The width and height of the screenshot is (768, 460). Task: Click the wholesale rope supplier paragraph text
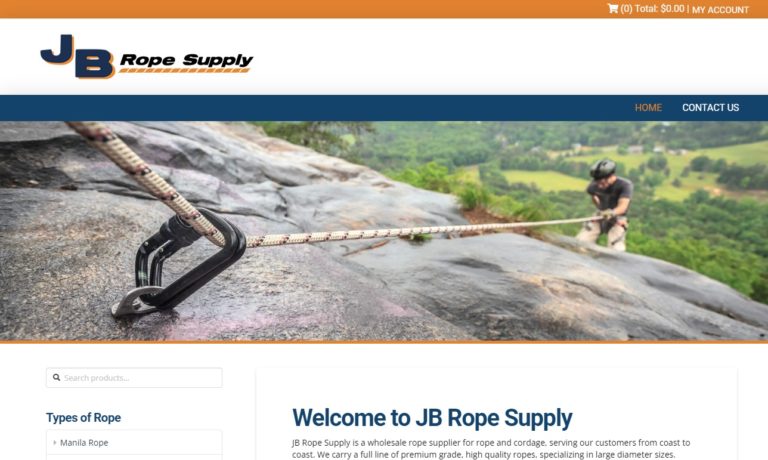(491, 448)
